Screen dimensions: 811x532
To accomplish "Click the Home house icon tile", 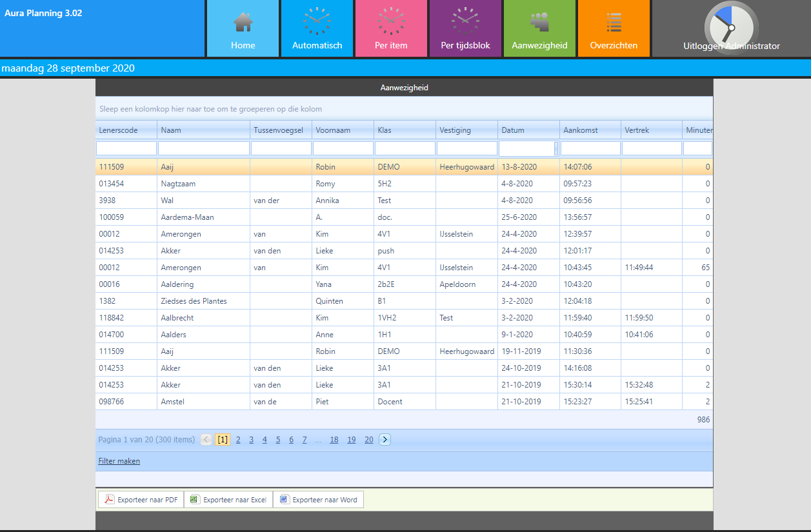I will click(x=243, y=28).
